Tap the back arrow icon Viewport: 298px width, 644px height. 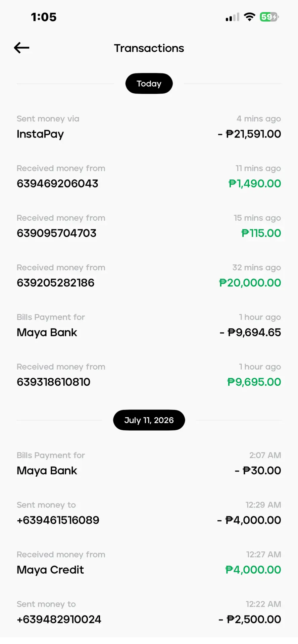21,48
